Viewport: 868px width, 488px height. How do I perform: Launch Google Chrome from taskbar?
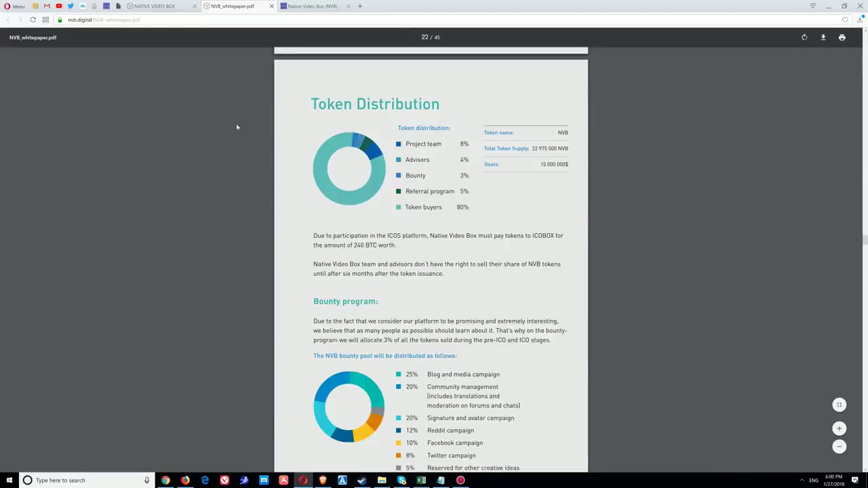tap(165, 480)
